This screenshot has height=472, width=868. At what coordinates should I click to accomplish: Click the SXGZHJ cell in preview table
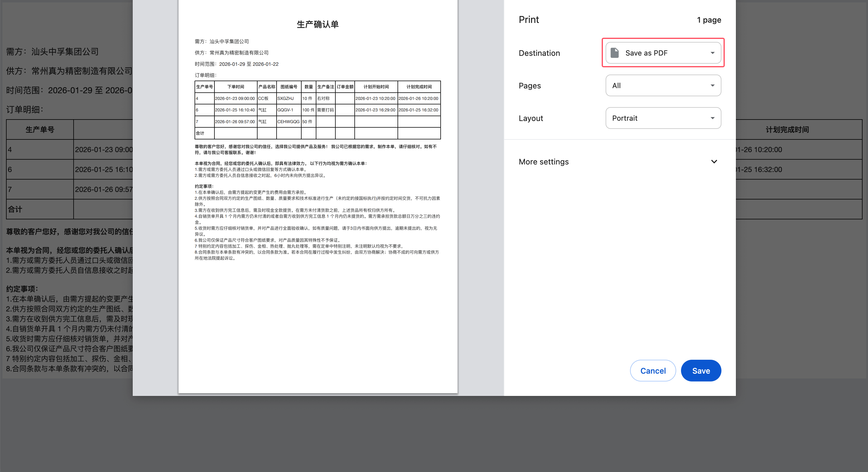(285, 98)
